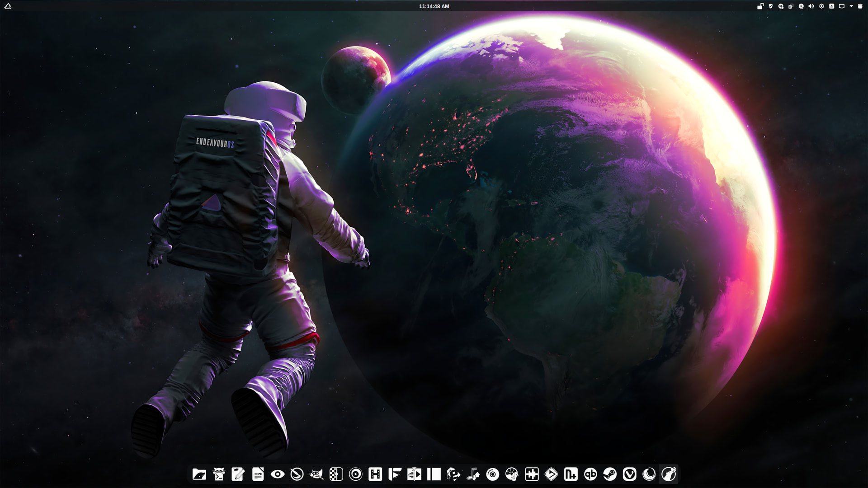This screenshot has height=488, width=868.
Task: Click the unlocked padlock tray icon
Action: pyautogui.click(x=760, y=6)
